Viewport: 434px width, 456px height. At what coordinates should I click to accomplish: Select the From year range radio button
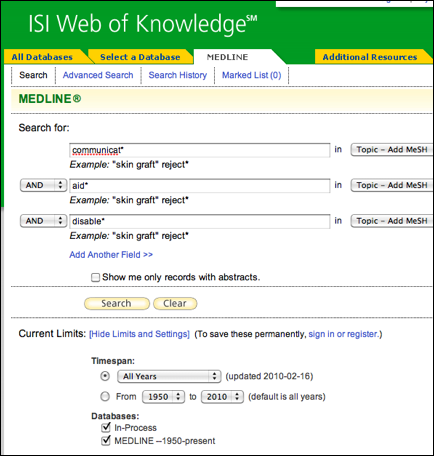point(105,397)
